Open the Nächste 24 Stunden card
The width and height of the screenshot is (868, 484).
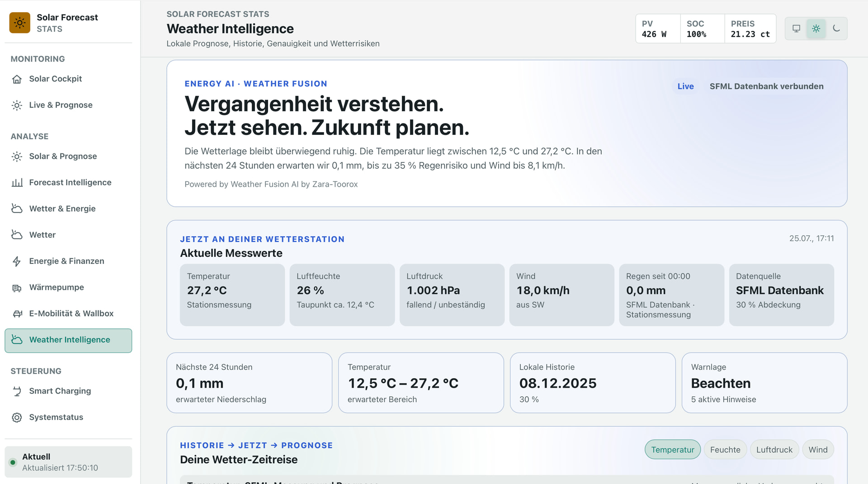pos(250,383)
